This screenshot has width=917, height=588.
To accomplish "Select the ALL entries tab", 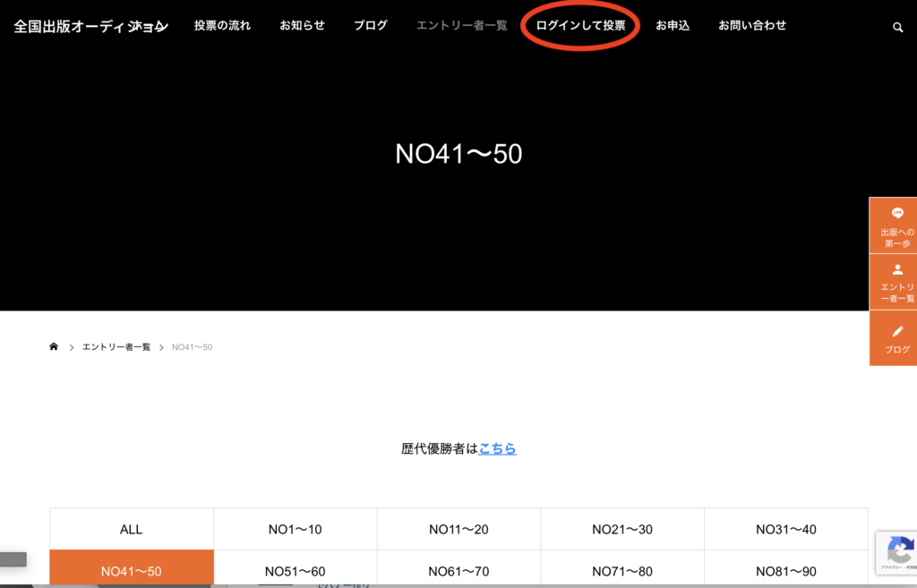I will click(132, 529).
